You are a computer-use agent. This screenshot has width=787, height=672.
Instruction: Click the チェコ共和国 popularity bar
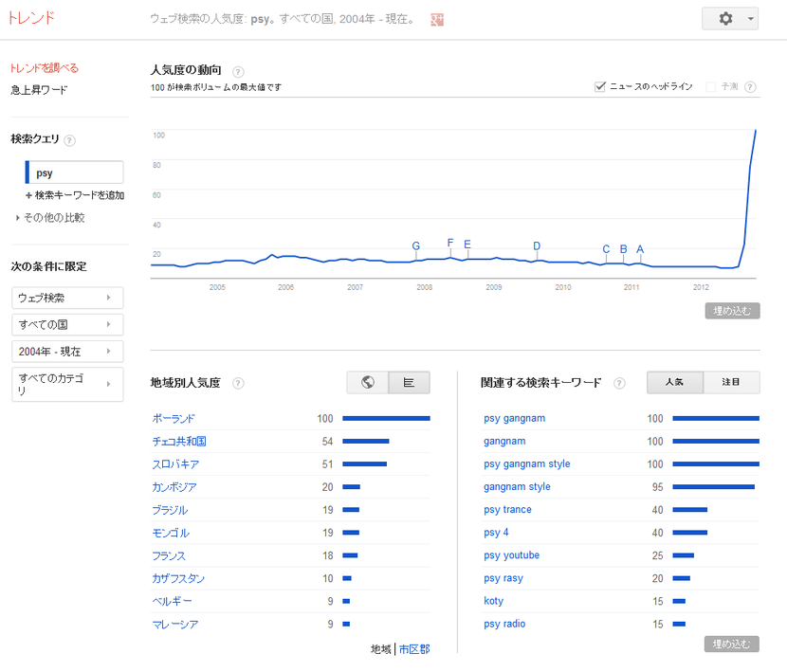pos(366,441)
